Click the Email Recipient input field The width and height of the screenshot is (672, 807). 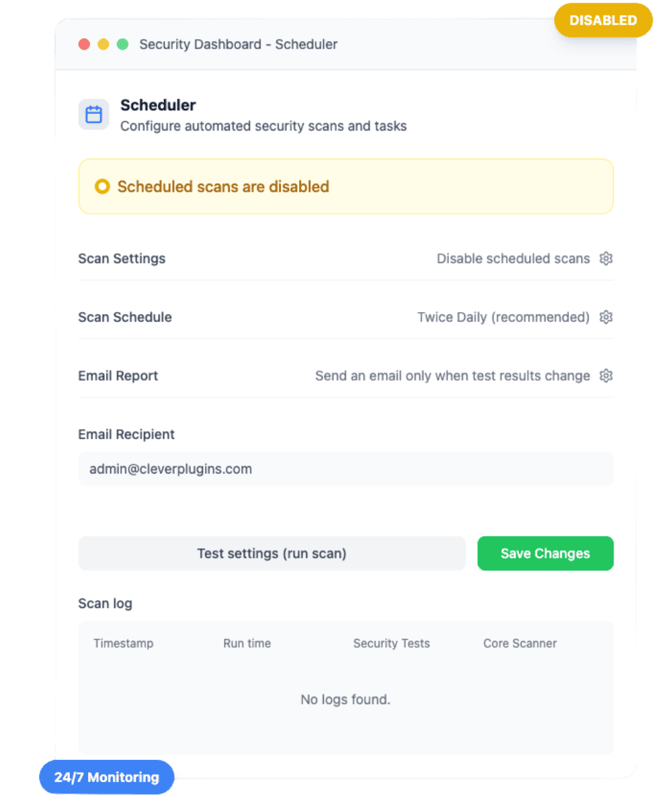coord(345,469)
